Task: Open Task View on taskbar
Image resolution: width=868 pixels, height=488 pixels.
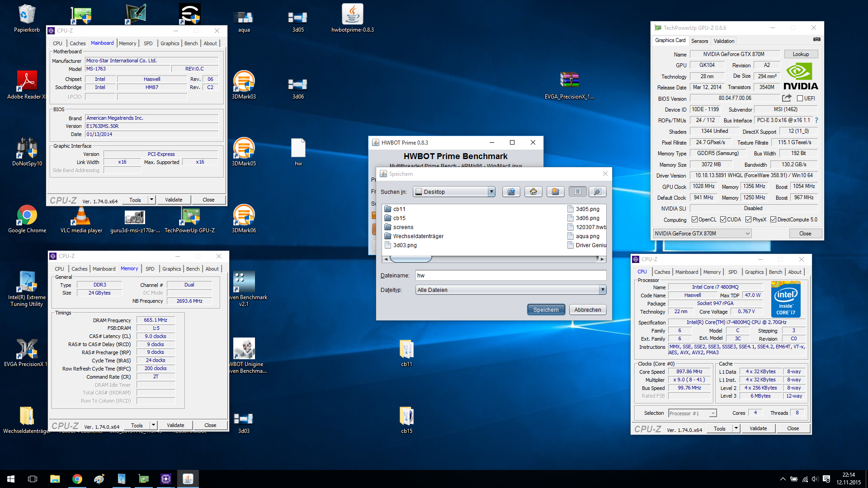Action: point(33,479)
